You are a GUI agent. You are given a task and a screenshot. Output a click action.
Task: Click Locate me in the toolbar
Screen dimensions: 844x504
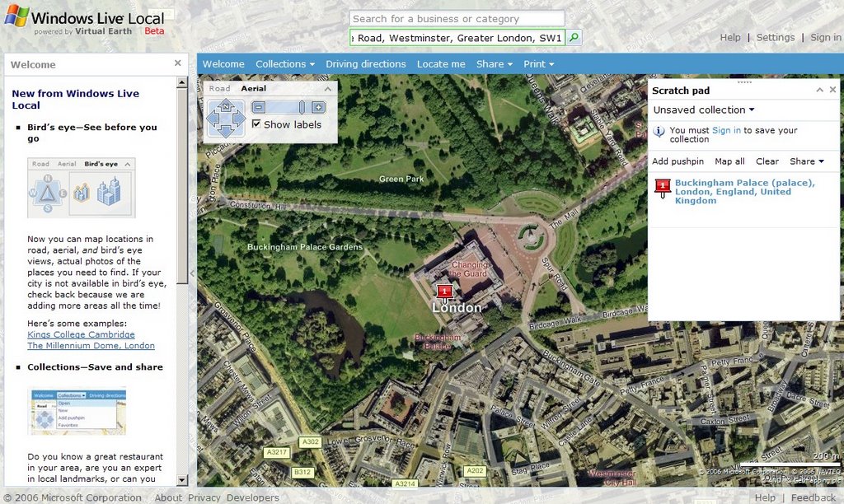pos(441,64)
